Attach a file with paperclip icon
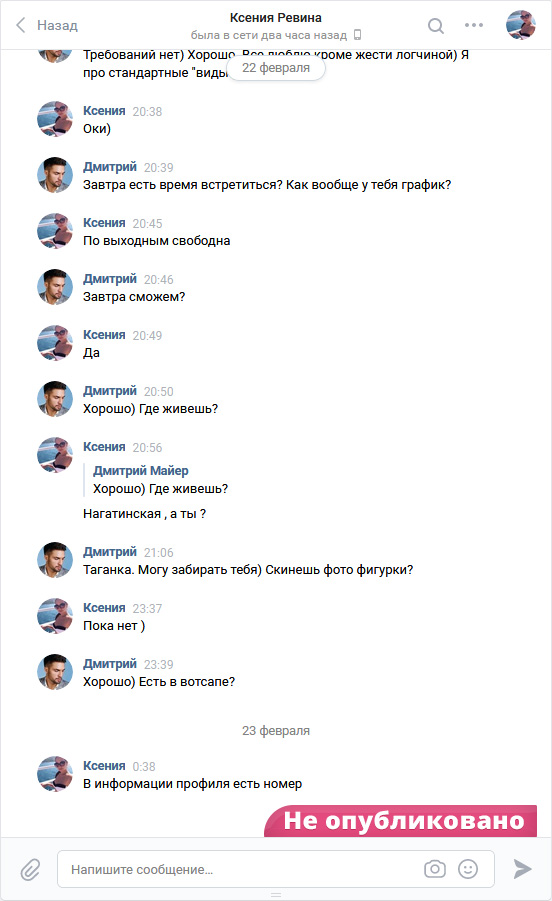 tap(30, 869)
